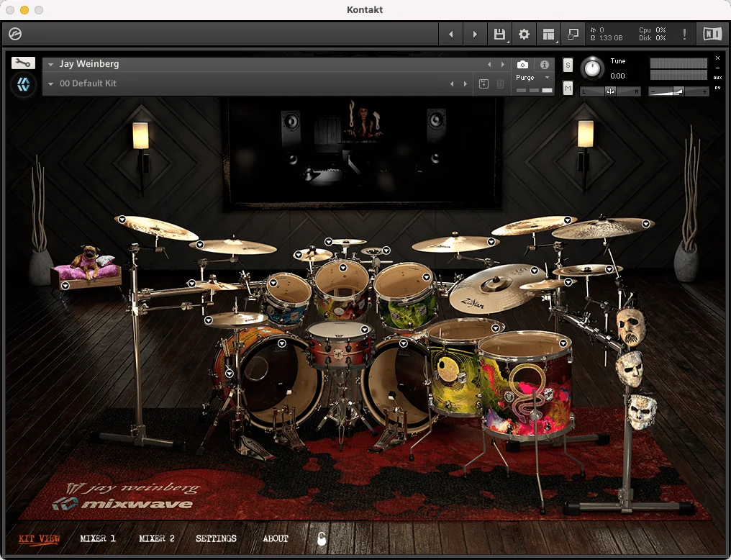731x560 pixels.
Task: Select previous snapshot arrow on Default Kit row
Action: 451,83
